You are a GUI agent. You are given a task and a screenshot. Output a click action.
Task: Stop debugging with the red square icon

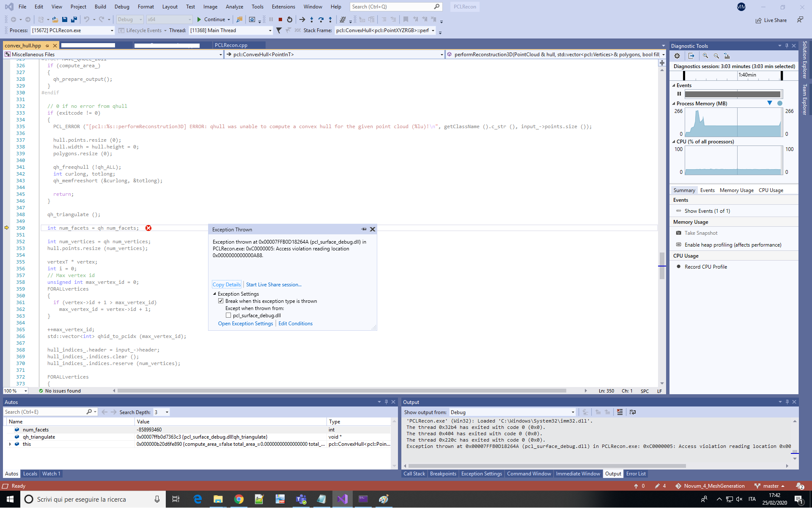pos(280,19)
